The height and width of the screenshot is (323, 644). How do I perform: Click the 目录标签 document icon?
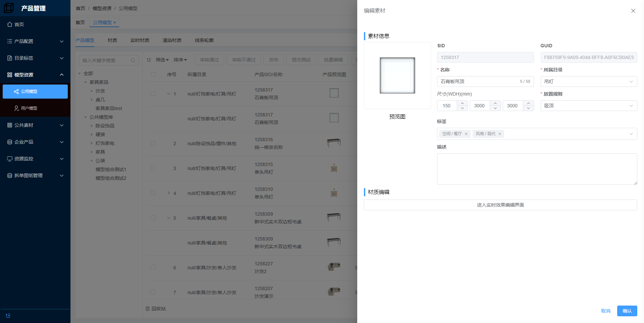pos(10,58)
